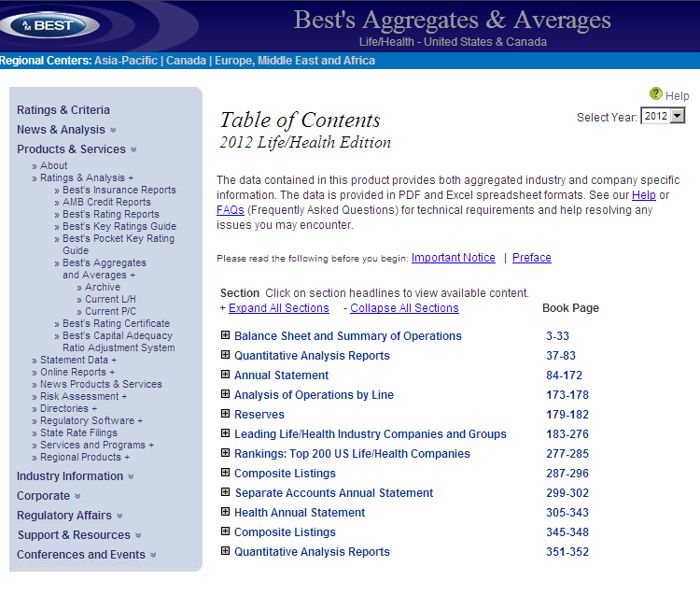Image resolution: width=700 pixels, height=595 pixels.
Task: Expand the plus box beside pages 351-352
Action: pos(226,551)
